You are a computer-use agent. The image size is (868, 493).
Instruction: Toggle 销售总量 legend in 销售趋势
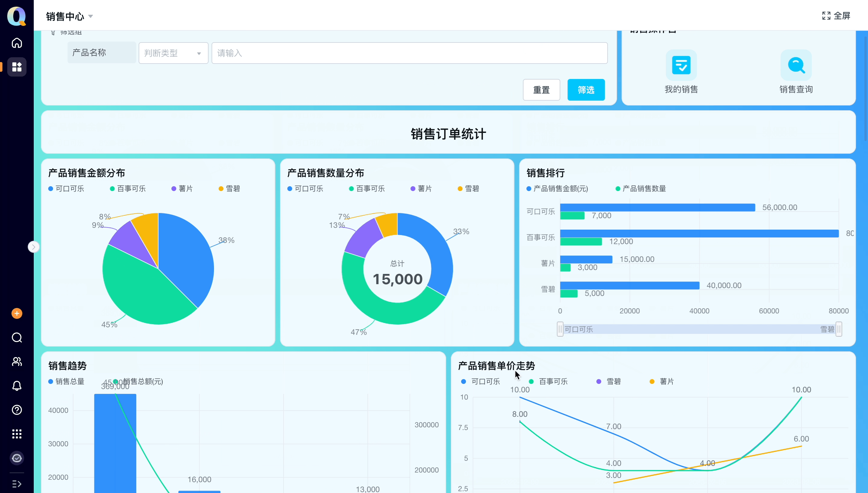click(x=66, y=382)
